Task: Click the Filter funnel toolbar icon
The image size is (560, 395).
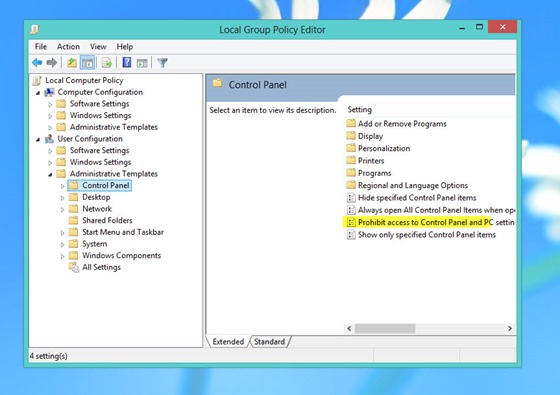Action: [162, 63]
